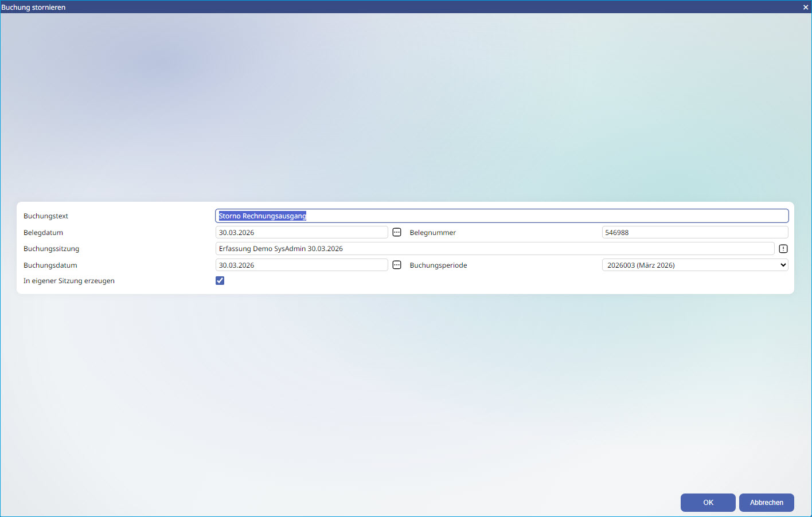The image size is (812, 517).
Task: Open date picker next to Buchungsdatum field
Action: click(397, 265)
